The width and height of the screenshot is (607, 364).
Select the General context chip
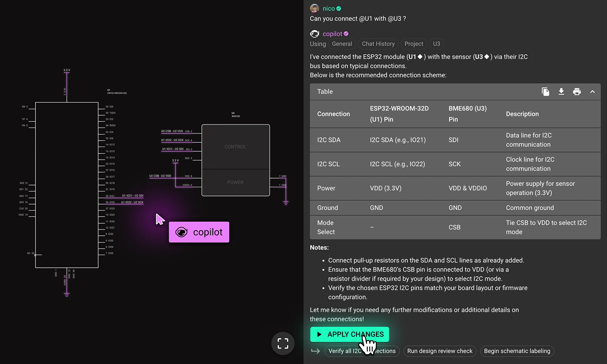(x=342, y=44)
